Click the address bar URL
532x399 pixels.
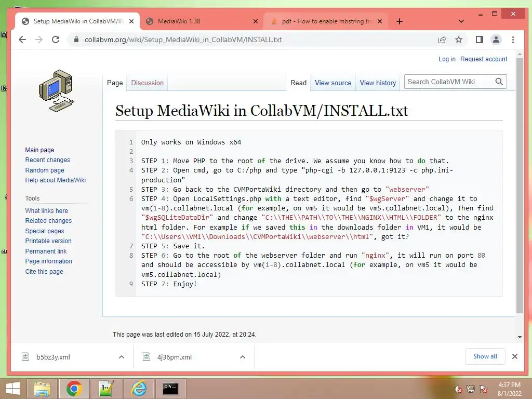(x=183, y=39)
